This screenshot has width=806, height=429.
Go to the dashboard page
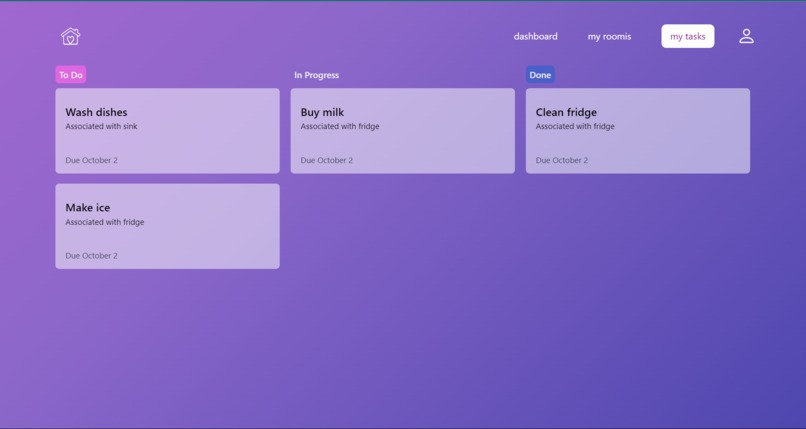tap(535, 36)
